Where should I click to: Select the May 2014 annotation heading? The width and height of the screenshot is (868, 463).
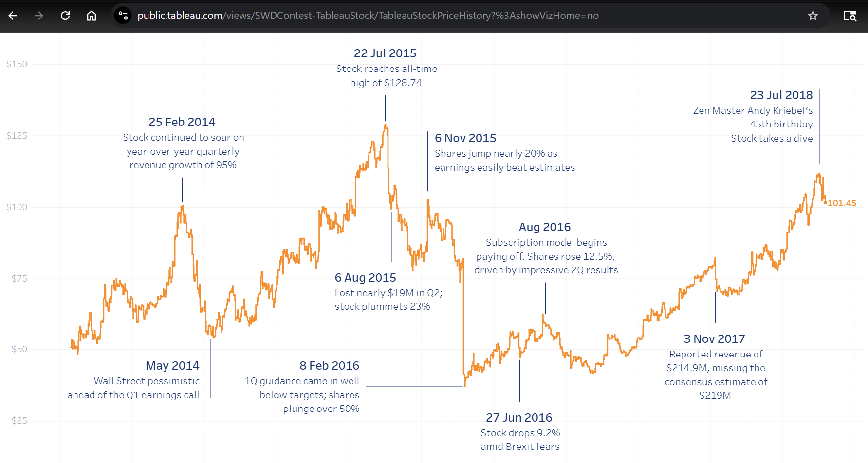(172, 366)
